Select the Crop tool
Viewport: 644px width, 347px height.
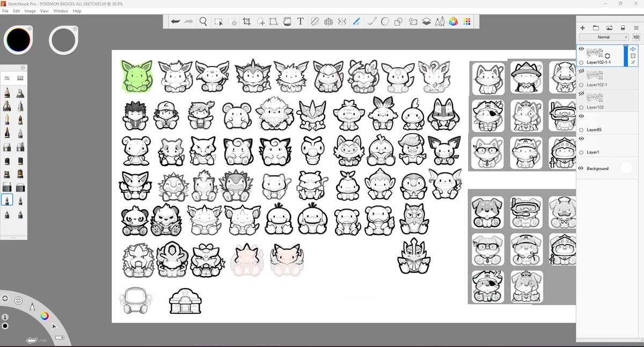click(247, 21)
